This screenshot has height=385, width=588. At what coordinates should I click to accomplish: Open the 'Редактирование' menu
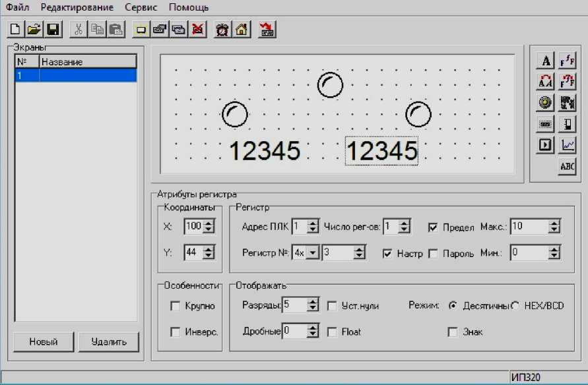click(x=77, y=7)
